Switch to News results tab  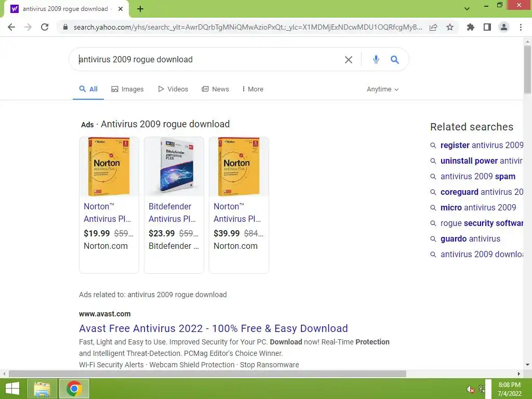tap(216, 89)
